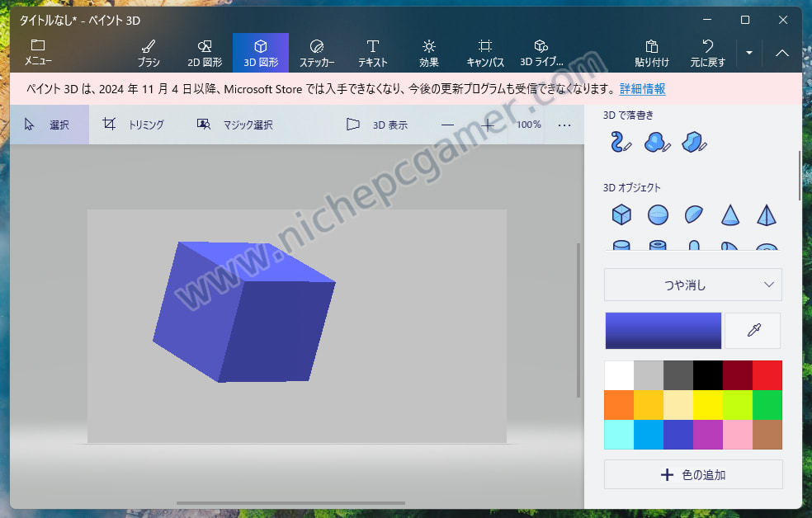The width and height of the screenshot is (812, 518).
Task: Click the 100% zoom value
Action: coord(528,125)
